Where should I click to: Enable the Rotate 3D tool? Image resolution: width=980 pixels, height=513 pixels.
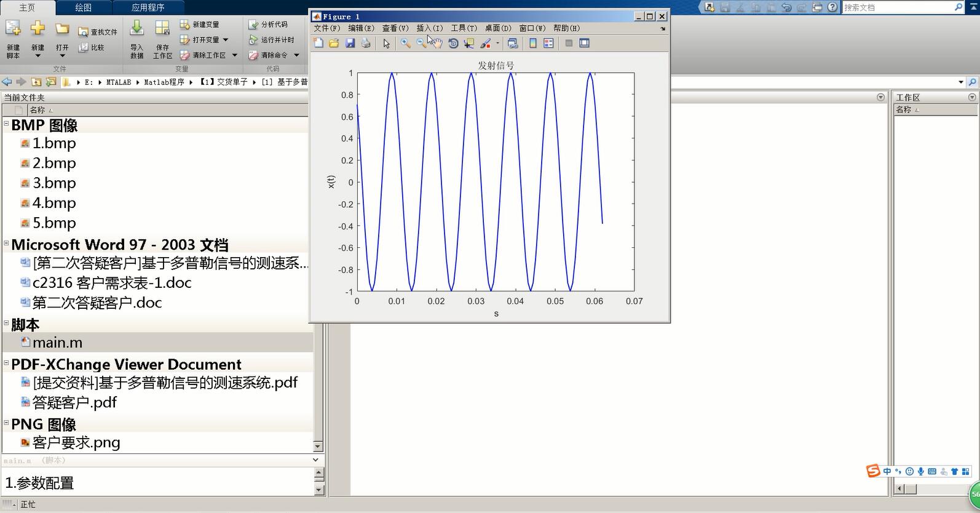pos(453,43)
